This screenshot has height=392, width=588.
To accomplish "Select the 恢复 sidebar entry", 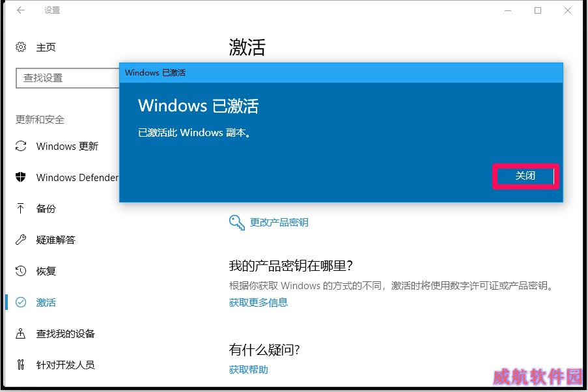I will click(x=46, y=271).
